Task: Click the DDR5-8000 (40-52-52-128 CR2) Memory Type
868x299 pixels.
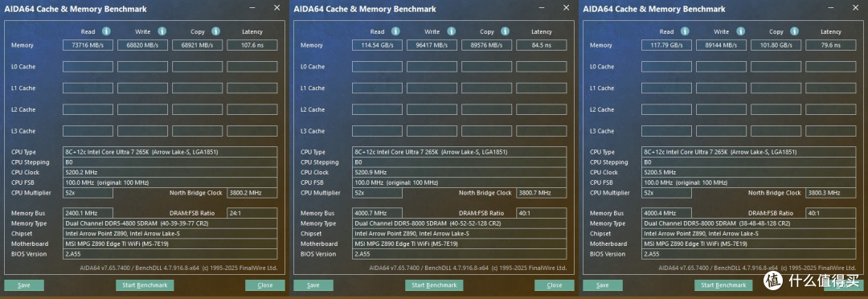Action: tap(460, 223)
